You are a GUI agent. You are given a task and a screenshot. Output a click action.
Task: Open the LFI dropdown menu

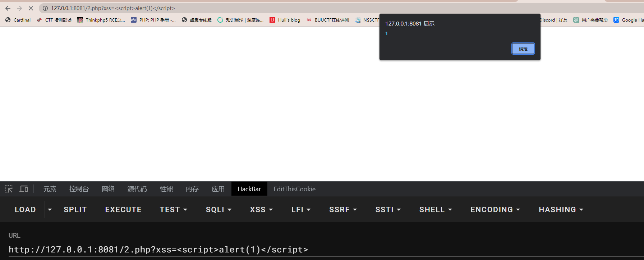coord(301,210)
